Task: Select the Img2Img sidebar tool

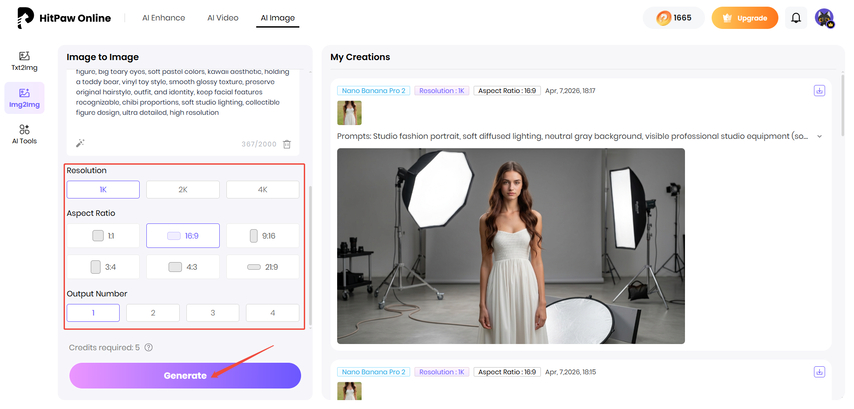Action: point(24,97)
